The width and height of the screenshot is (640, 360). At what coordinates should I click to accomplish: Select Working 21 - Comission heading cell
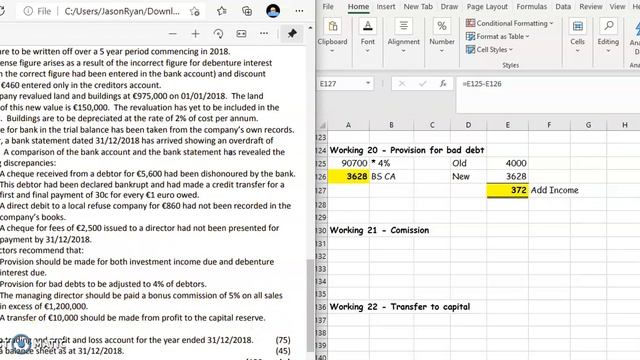[379, 230]
